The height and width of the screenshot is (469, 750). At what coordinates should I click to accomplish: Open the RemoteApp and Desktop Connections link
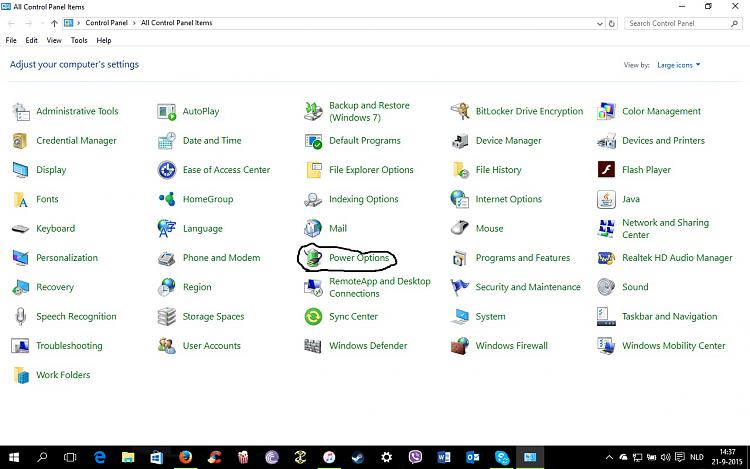(380, 287)
